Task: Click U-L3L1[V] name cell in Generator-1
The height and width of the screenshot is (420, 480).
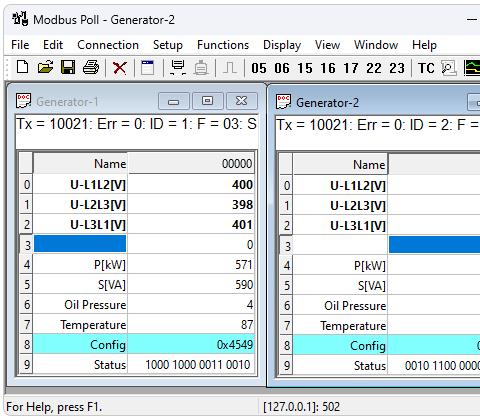Action: pos(80,224)
